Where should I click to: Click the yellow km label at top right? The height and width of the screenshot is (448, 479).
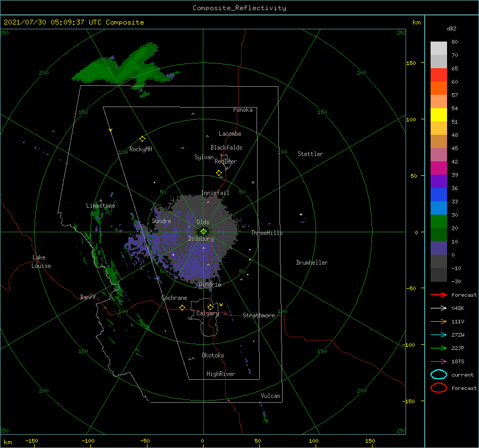click(416, 22)
